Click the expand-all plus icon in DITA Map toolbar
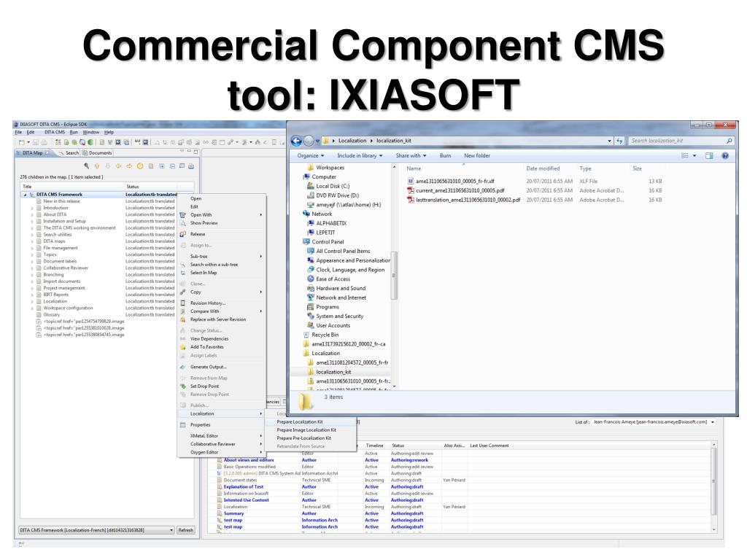Screen dimensions: 747x560 tap(161, 166)
